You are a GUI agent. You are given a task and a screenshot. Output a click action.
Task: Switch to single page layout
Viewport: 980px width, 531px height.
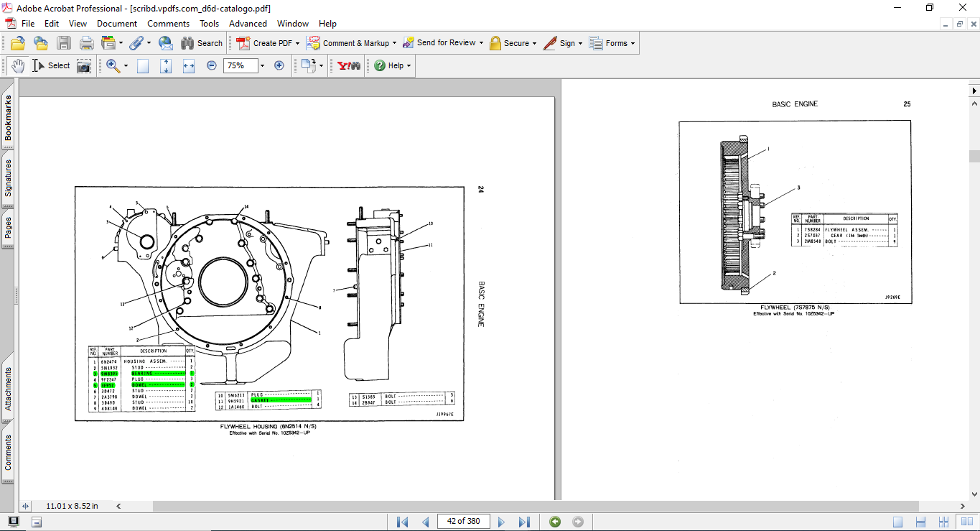898,522
